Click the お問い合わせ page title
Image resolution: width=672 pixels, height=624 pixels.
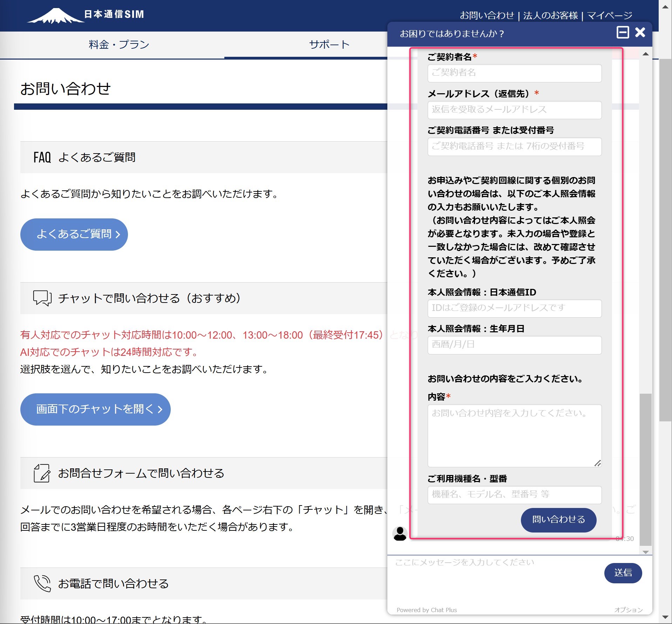click(x=66, y=88)
